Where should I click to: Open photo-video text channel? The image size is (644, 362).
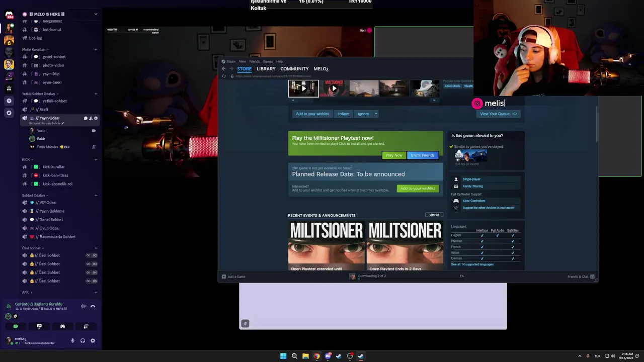[60, 65]
